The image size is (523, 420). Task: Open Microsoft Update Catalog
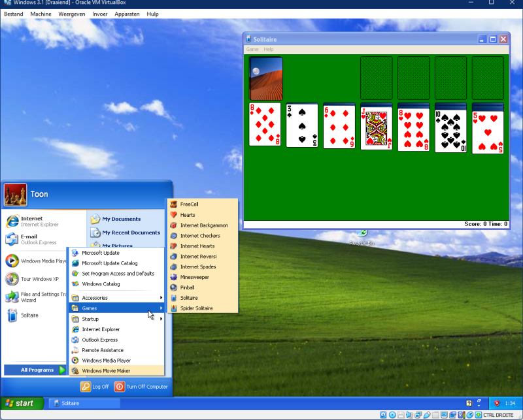pos(116,263)
